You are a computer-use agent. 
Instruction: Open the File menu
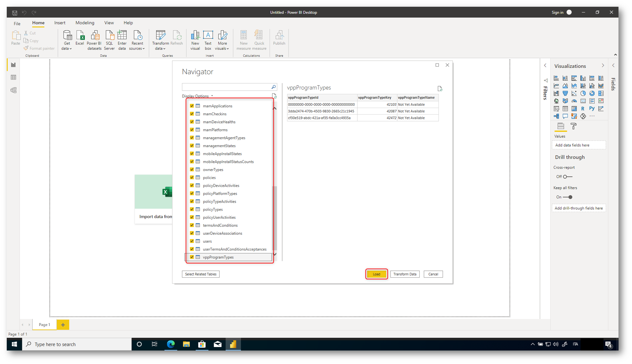click(17, 23)
